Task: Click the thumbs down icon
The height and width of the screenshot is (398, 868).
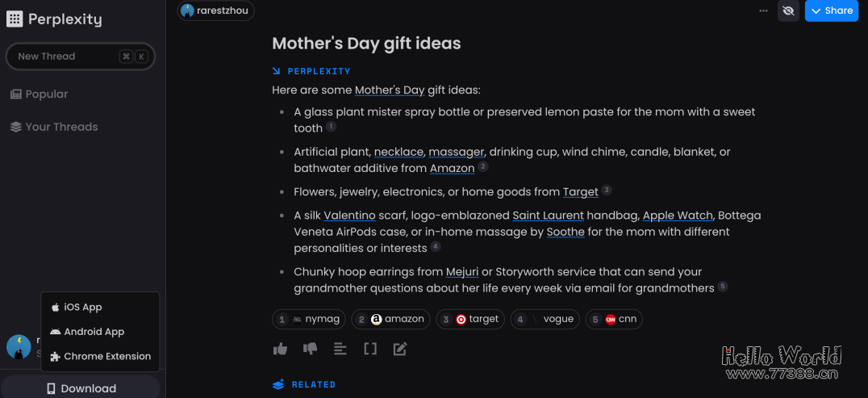Action: (310, 349)
